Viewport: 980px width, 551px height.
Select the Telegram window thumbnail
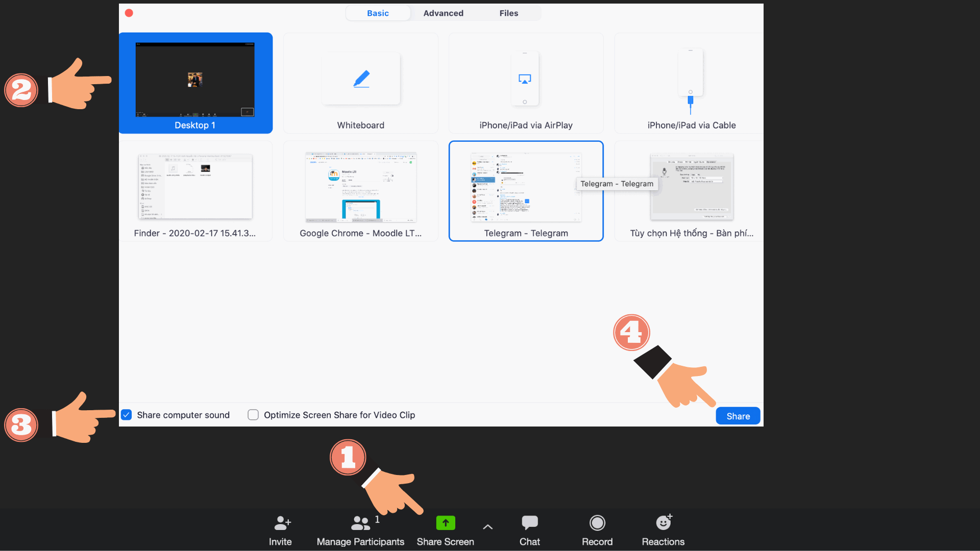(526, 191)
